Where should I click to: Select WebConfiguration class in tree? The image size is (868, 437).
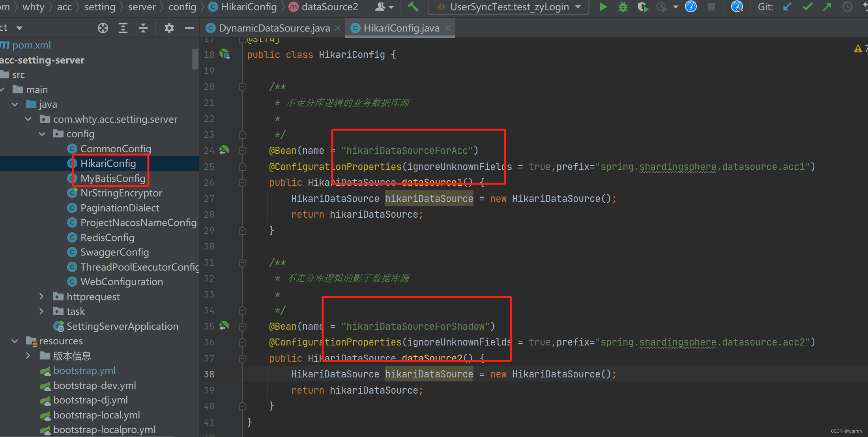click(x=115, y=282)
